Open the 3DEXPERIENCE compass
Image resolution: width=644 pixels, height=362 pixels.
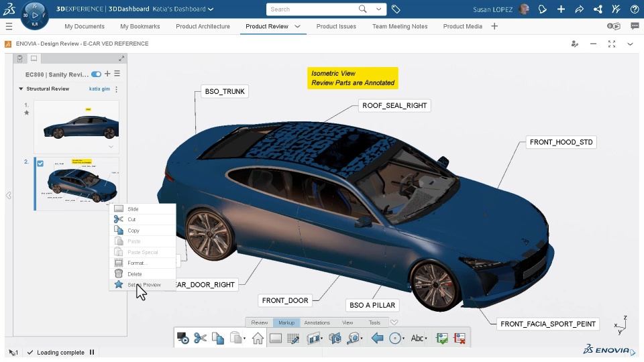point(34,15)
